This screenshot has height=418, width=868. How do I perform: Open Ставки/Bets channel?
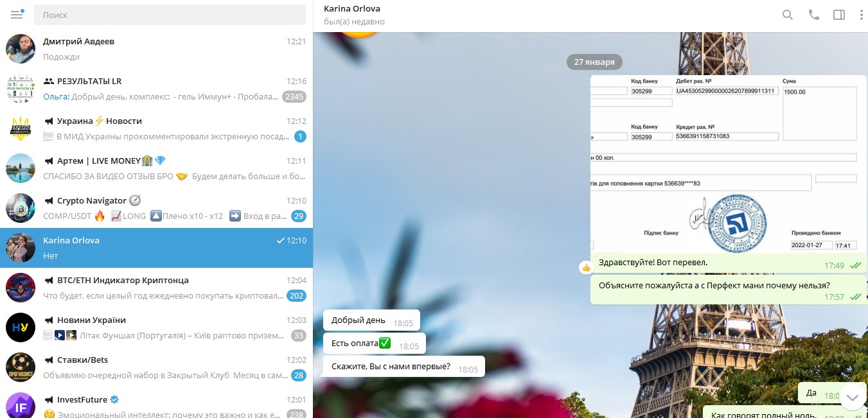[156, 367]
